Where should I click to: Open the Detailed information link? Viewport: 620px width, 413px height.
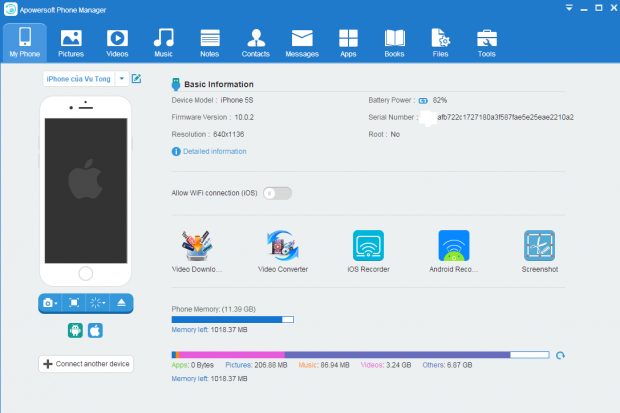coord(213,152)
